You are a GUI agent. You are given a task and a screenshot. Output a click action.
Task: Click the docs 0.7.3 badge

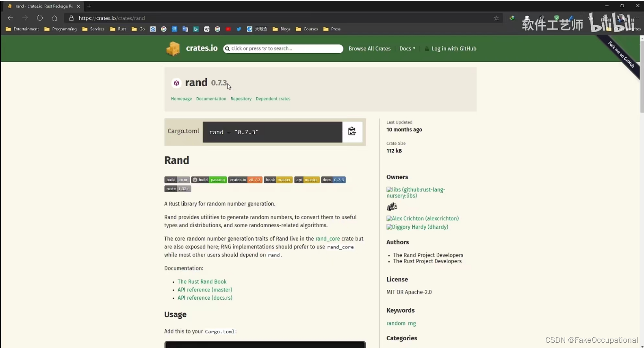(334, 180)
